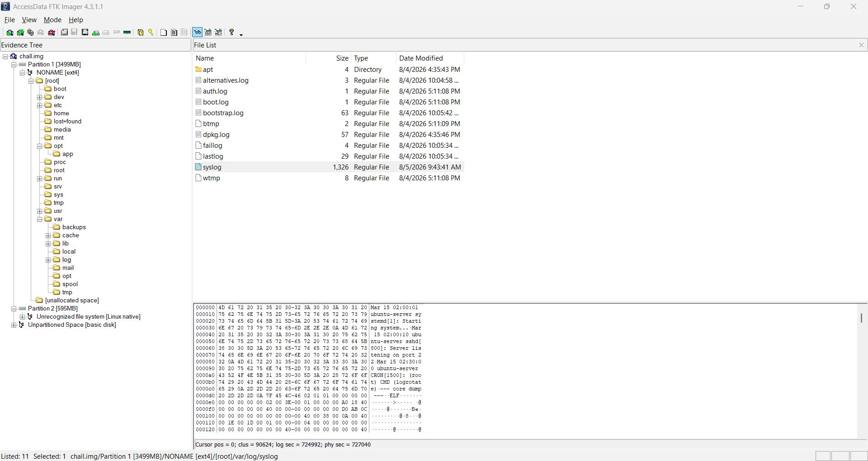
Task: Open the Mode menu
Action: point(52,20)
